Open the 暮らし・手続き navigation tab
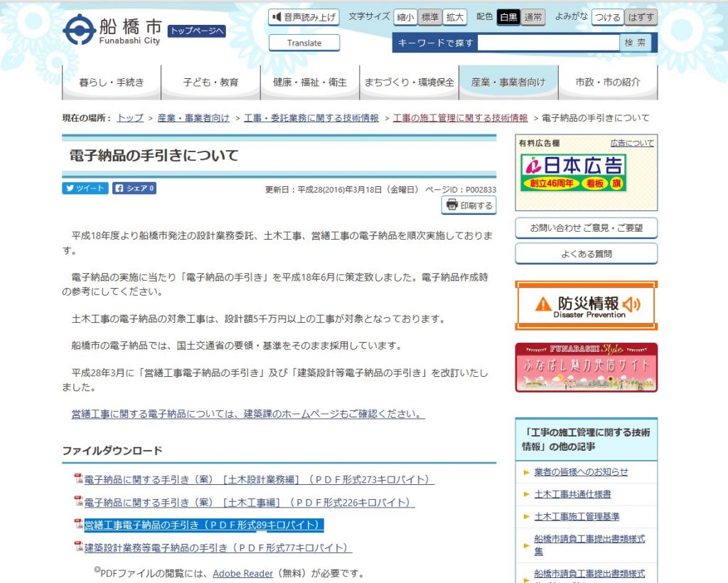Screen dimensions: 728x583 point(112,82)
